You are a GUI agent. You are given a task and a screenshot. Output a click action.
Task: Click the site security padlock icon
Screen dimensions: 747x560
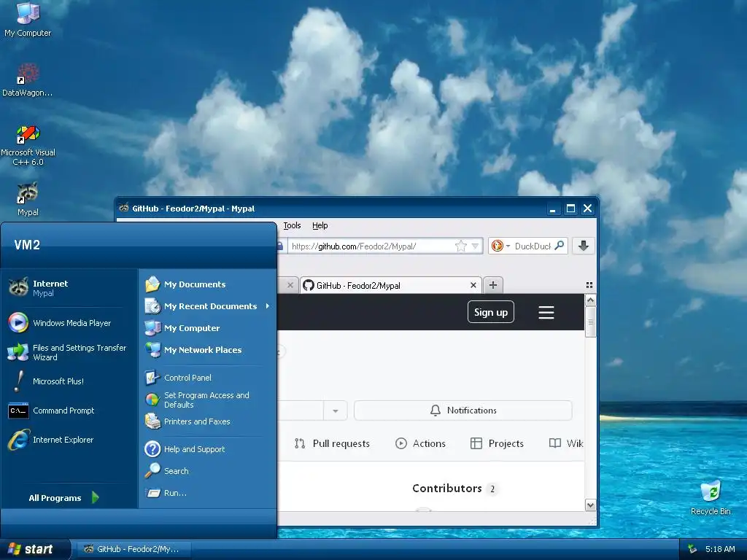pyautogui.click(x=280, y=246)
